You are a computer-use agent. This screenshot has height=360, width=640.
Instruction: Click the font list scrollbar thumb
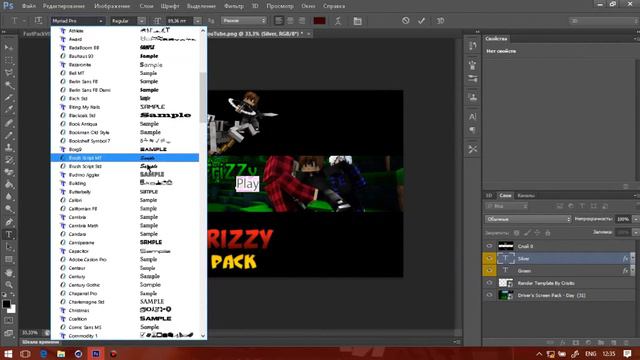[x=203, y=97]
